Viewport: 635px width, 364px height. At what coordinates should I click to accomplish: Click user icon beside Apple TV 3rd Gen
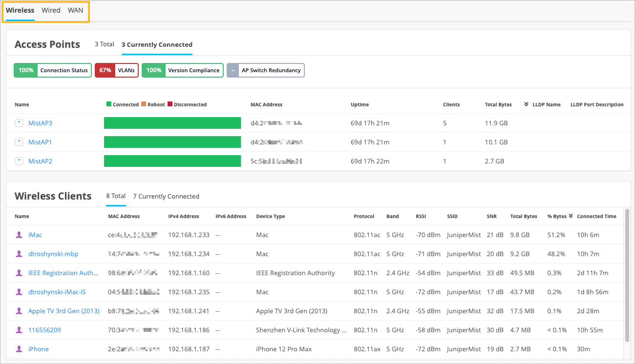pyautogui.click(x=19, y=311)
